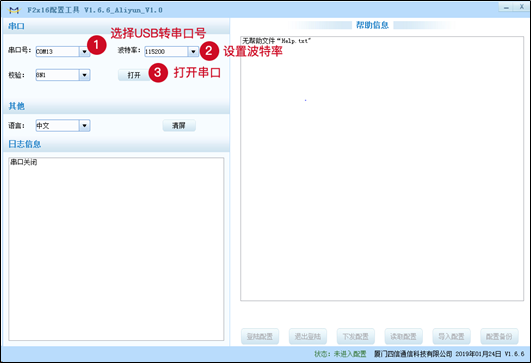Expand the 语言 中文 dropdown arrow

click(84, 126)
